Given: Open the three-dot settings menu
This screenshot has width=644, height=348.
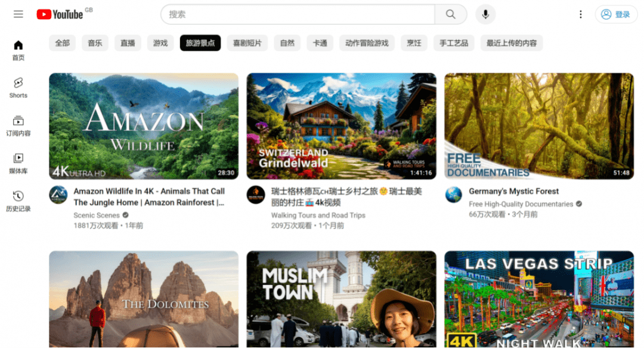Looking at the screenshot, I should click(x=580, y=14).
